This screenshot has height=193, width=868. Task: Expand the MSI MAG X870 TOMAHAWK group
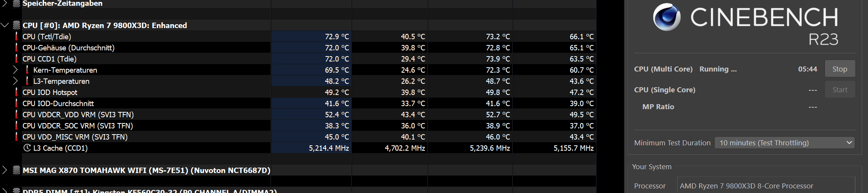5,170
